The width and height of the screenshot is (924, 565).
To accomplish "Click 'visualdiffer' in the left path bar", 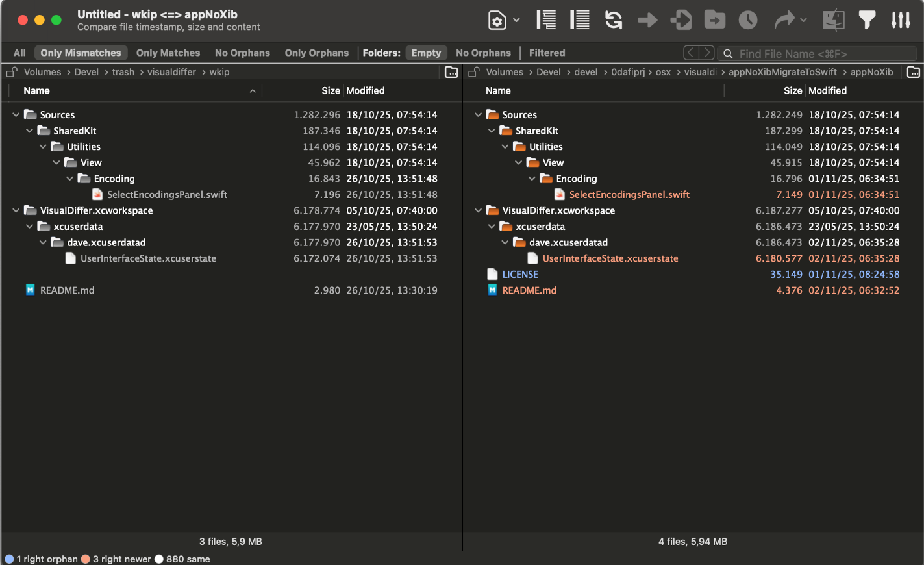I will click(x=171, y=72).
